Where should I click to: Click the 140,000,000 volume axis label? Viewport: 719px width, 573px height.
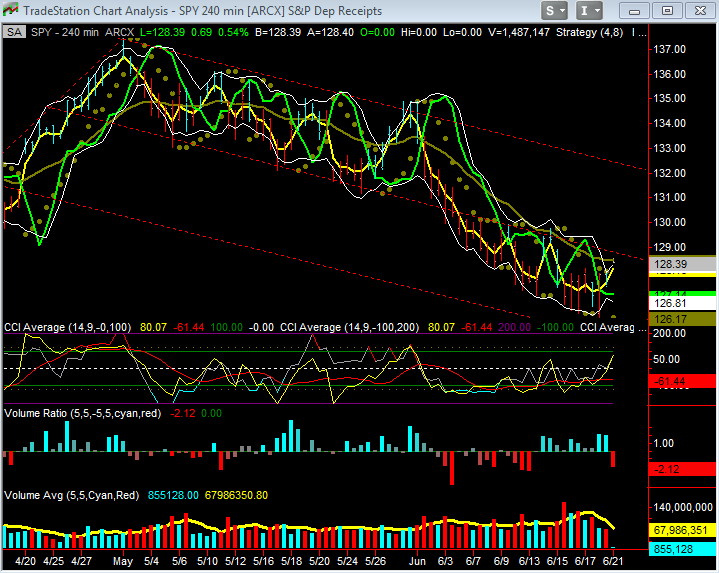coord(683,507)
